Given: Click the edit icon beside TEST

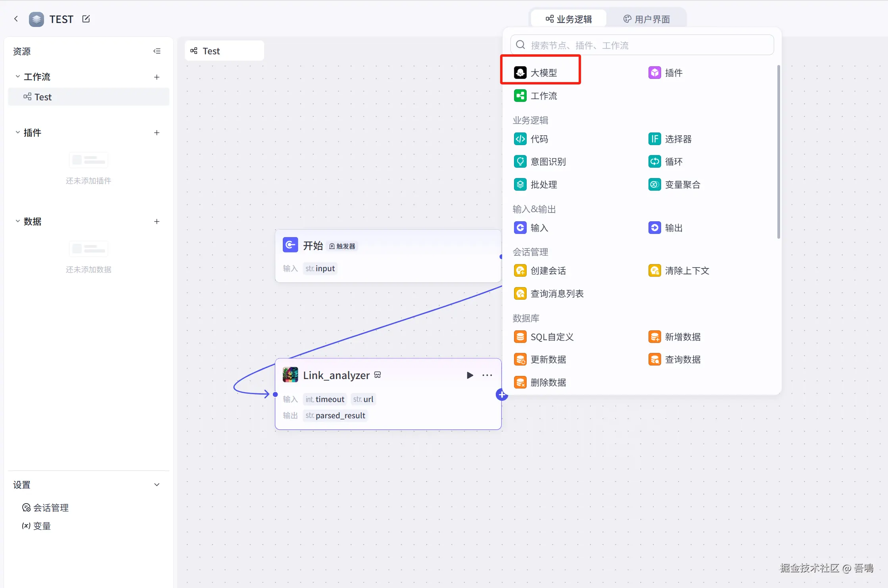Looking at the screenshot, I should 86,19.
